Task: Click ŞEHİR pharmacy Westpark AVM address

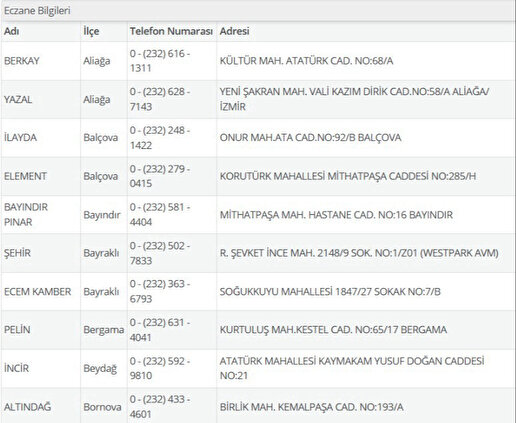Action: click(359, 253)
